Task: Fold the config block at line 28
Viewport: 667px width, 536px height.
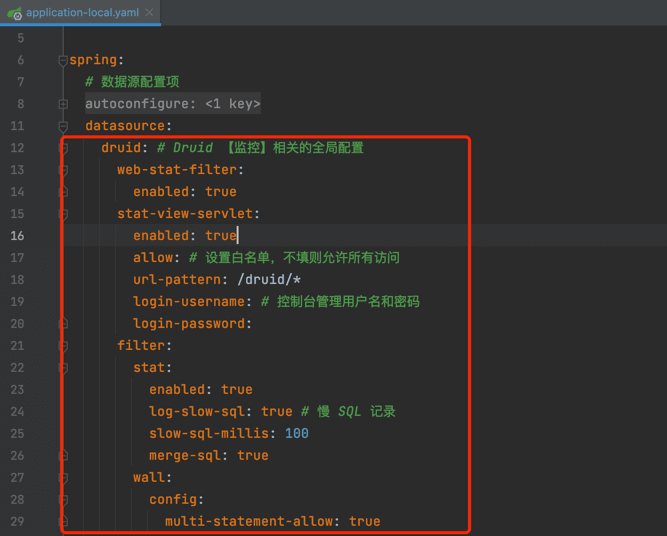Action: (63, 500)
